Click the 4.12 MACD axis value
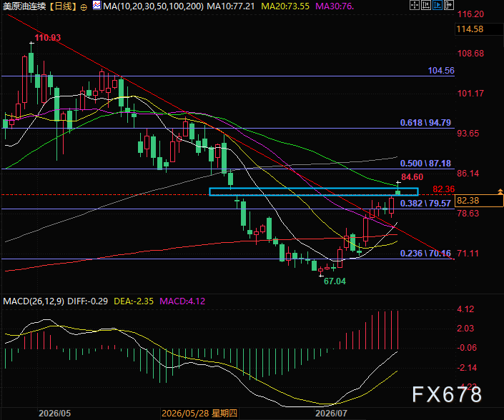 (x=465, y=309)
